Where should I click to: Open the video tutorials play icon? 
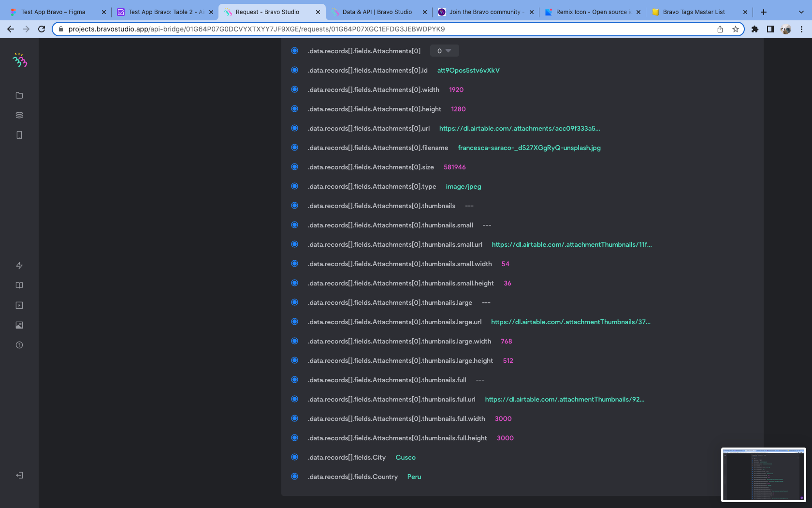click(x=19, y=305)
